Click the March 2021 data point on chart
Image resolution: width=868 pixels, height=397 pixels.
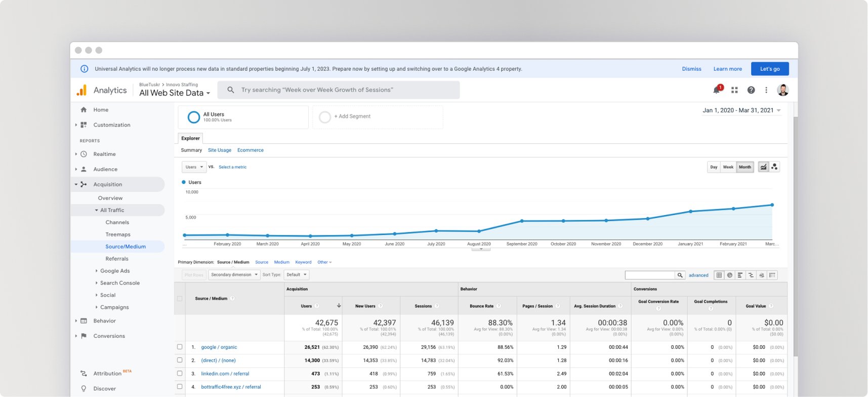772,205
